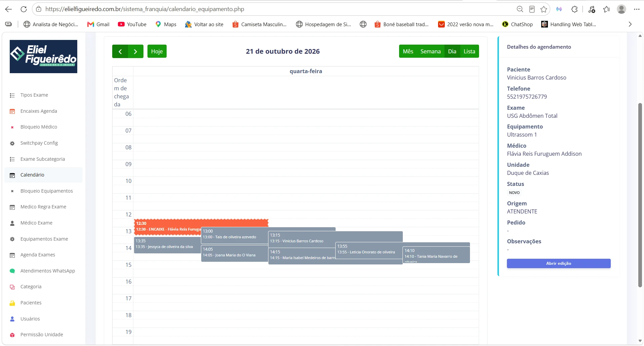Expand more bookmarks chevron
The height and width of the screenshot is (346, 644).
coord(630,24)
